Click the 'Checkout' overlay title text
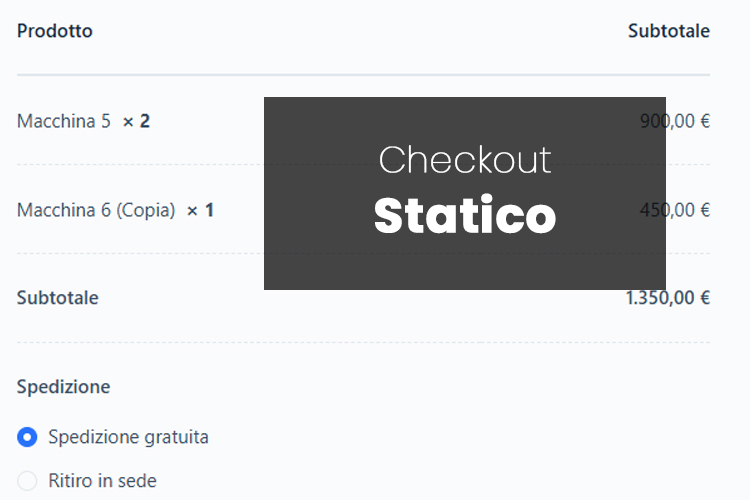750x500 pixels. pos(465,160)
